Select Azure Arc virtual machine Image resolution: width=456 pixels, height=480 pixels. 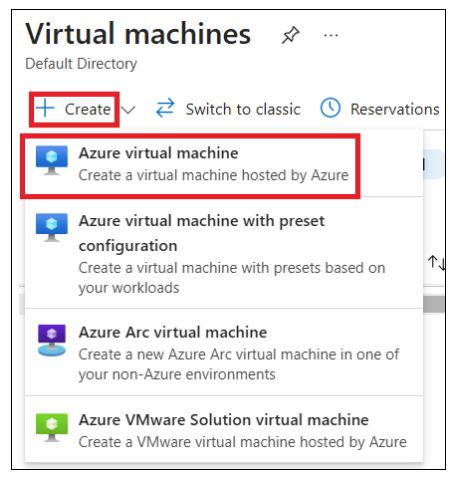[x=224, y=352]
